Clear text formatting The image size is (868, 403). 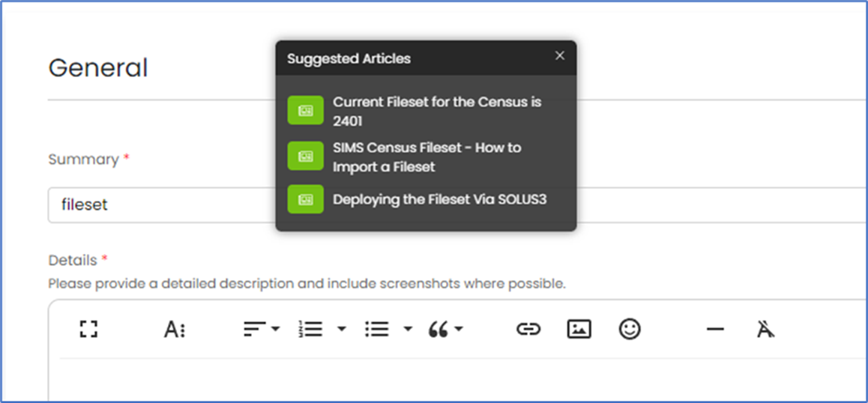pos(765,329)
